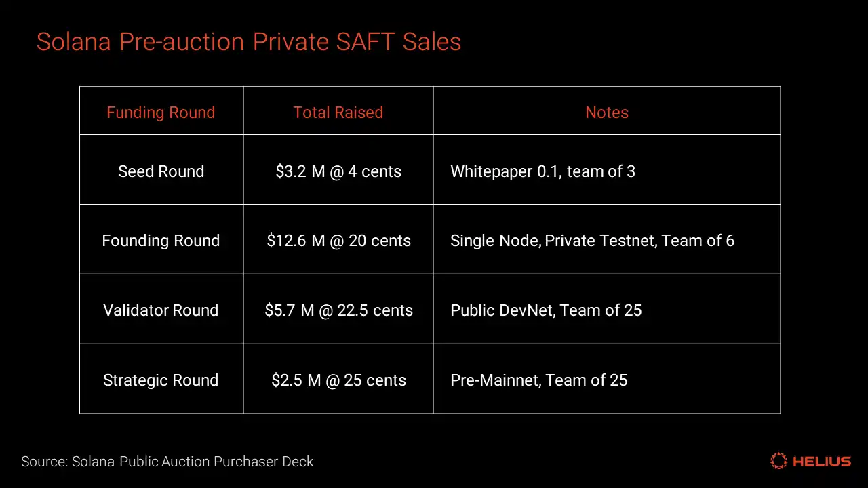Click the Seed Round row label
Viewport: 868px width, 488px height.
pos(161,171)
